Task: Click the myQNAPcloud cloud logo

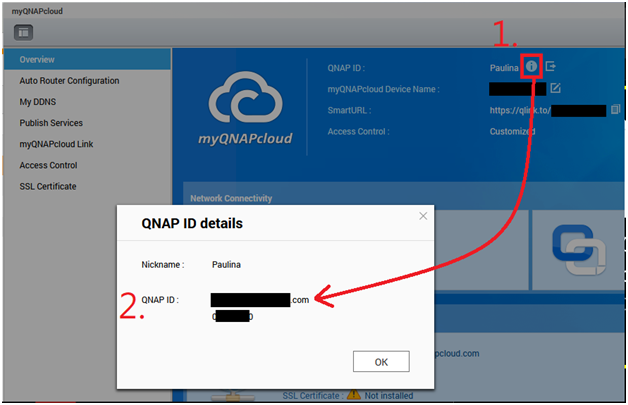Action: (245, 97)
